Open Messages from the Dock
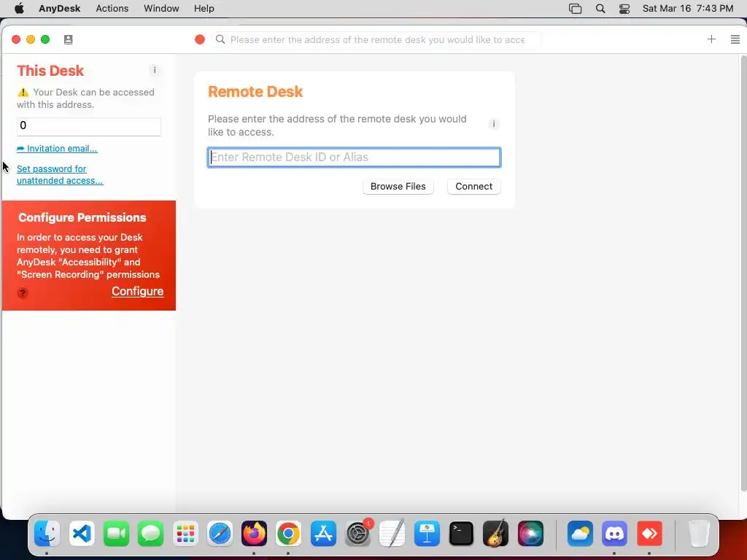 coord(150,533)
